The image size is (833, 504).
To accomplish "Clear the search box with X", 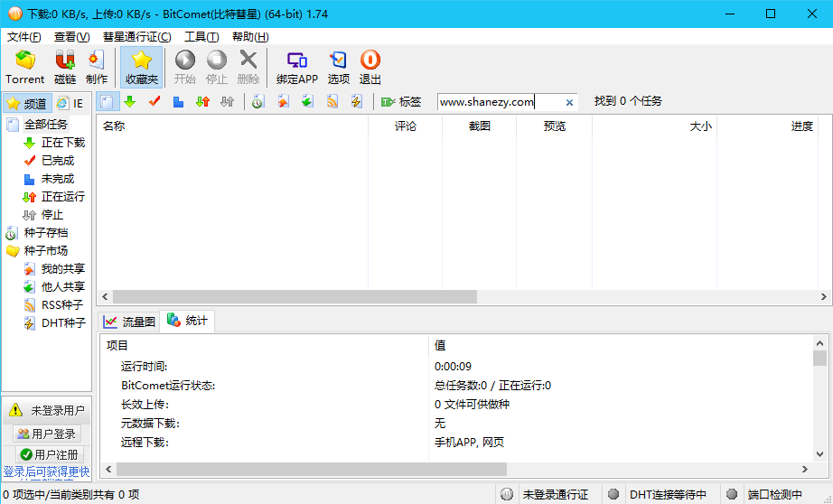I will point(569,102).
